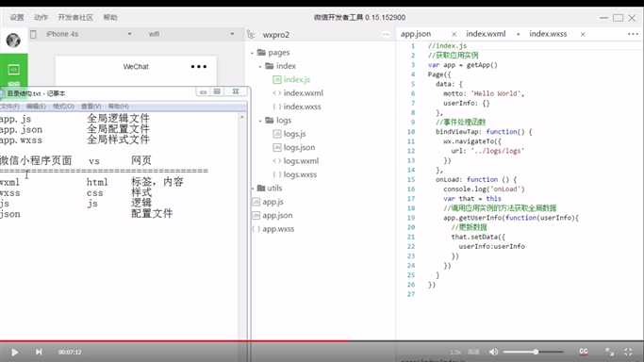Click the phone device icon beside iPhone 4s

tap(33, 34)
